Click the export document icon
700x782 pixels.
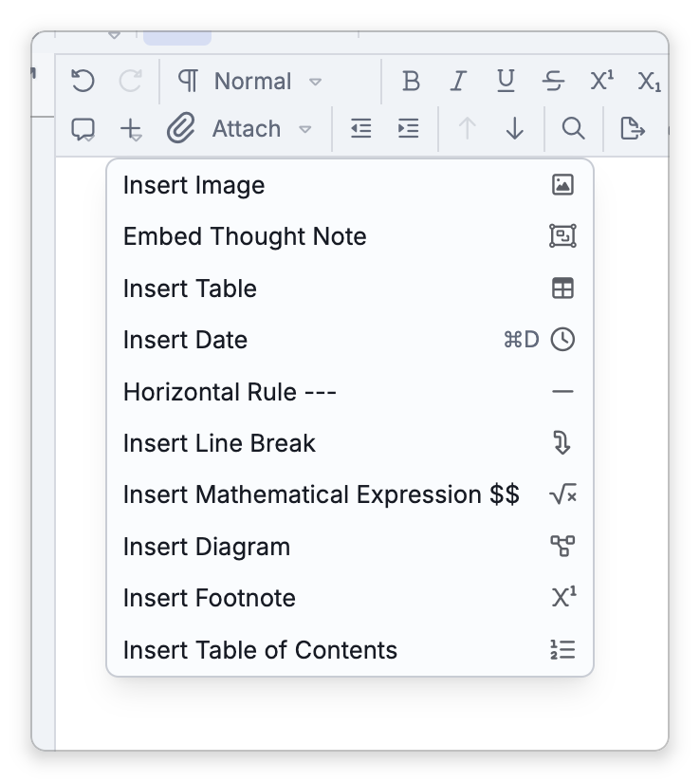pyautogui.click(x=633, y=129)
